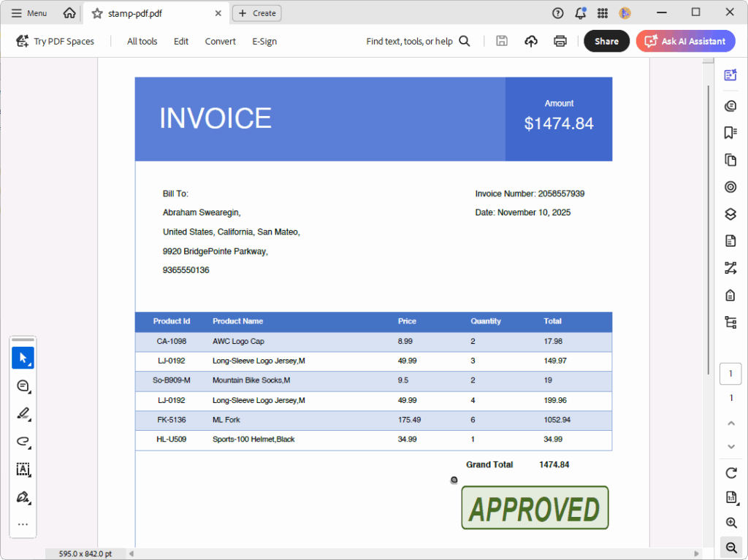Screen dimensions: 748x560
Task: Select the arrow selection tool
Action: [23, 358]
